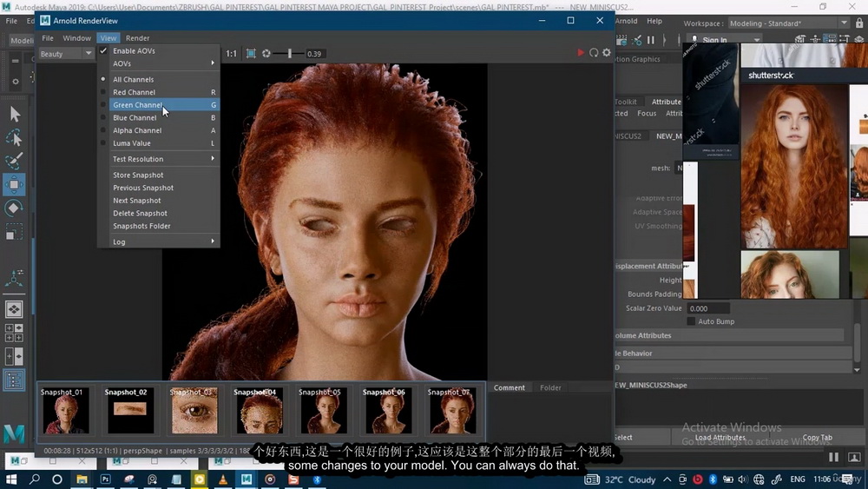The width and height of the screenshot is (868, 489).
Task: Select Red Channel view
Action: coord(158,92)
